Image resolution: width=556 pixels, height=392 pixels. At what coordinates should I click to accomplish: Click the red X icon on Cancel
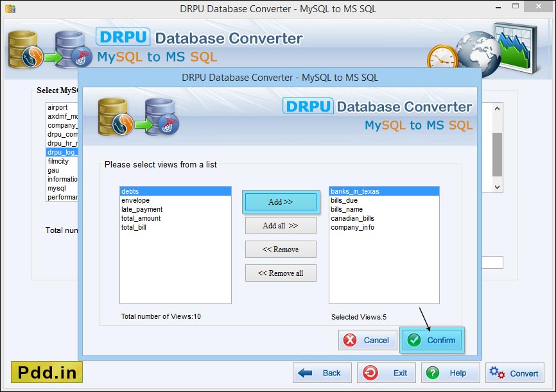pyautogui.click(x=350, y=340)
